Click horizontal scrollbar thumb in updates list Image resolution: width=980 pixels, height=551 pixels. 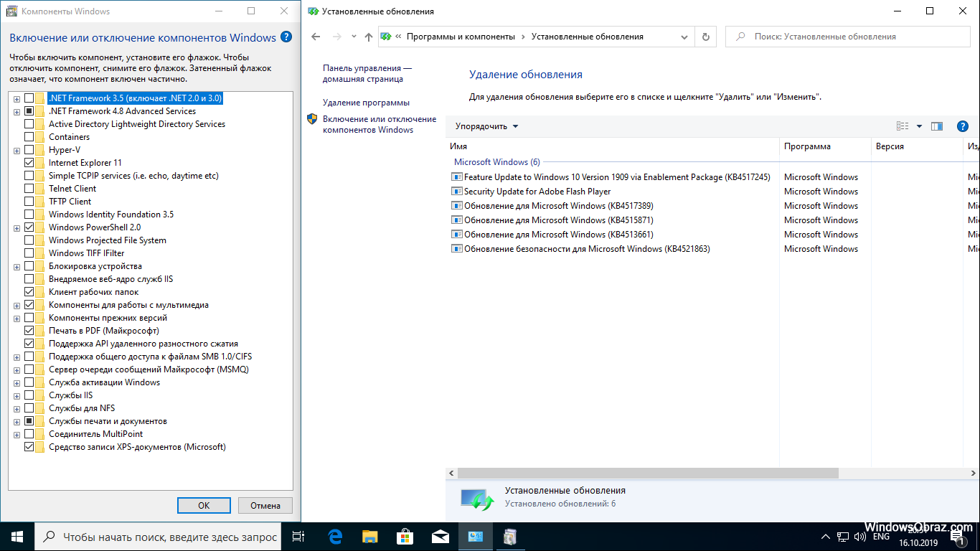tap(648, 474)
